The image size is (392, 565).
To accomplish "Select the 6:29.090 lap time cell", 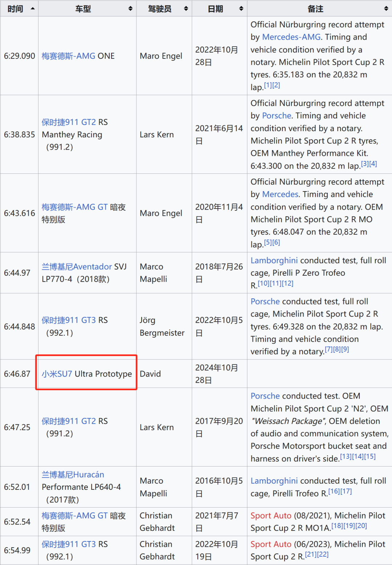I will (19, 56).
